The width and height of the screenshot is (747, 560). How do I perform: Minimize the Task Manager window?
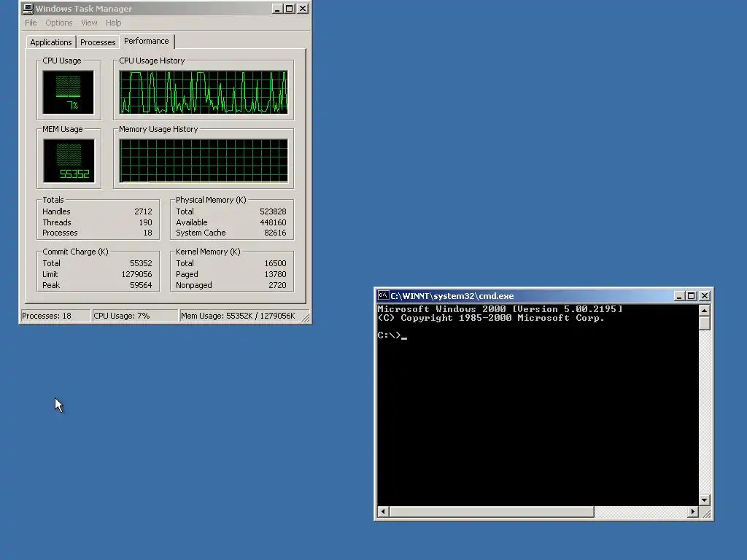pyautogui.click(x=277, y=9)
